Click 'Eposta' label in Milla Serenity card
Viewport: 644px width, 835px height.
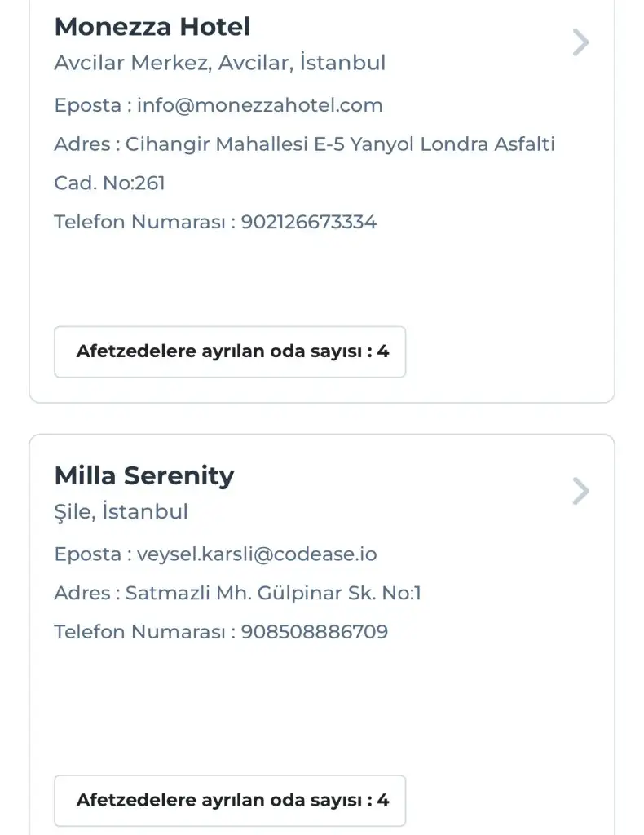[x=88, y=554]
